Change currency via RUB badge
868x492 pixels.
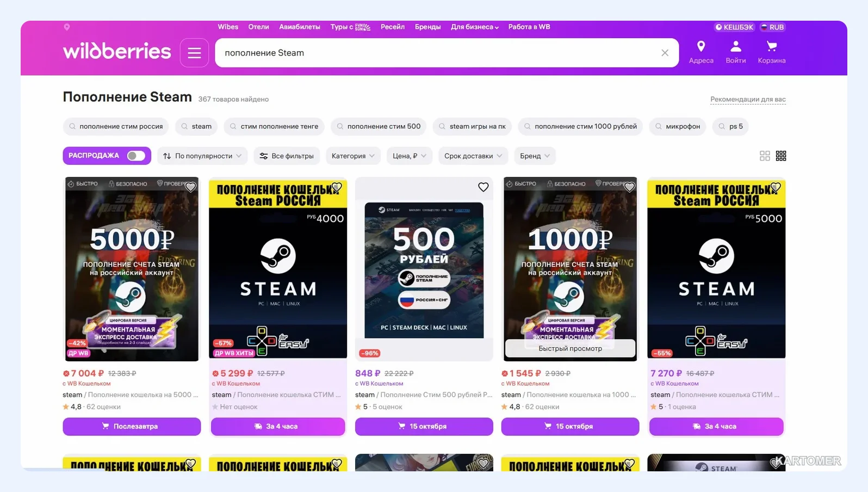coord(772,27)
